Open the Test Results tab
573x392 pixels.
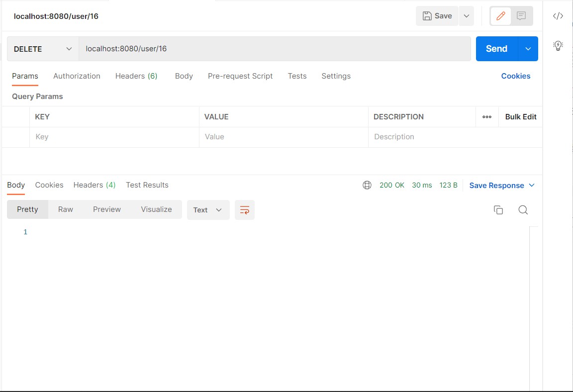(147, 185)
